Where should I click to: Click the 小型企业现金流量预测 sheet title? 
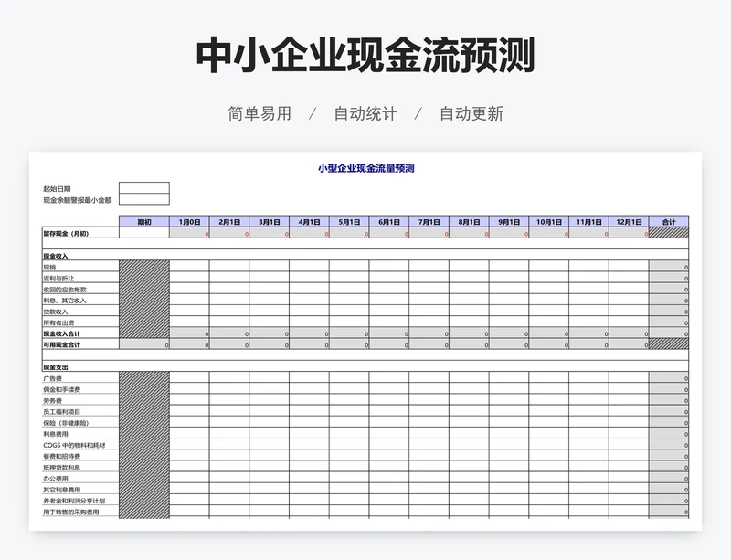tap(366, 168)
